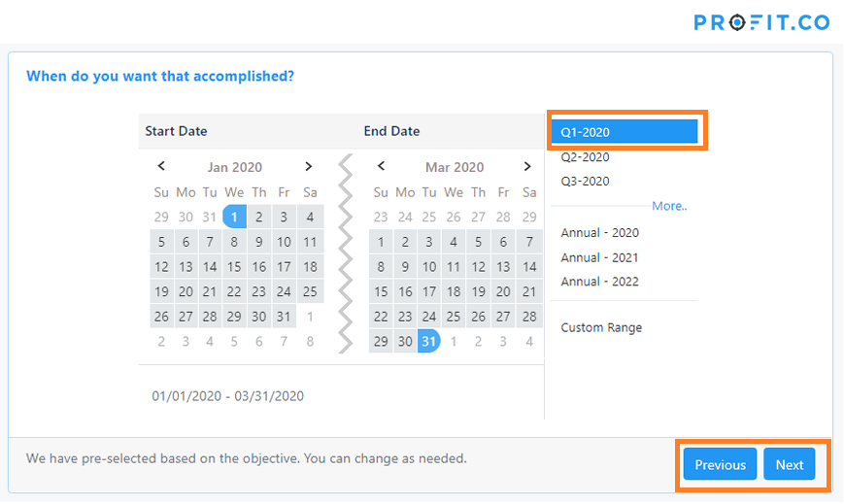Choose the Q3-2020 period
The image size is (844, 504).
[x=586, y=182]
